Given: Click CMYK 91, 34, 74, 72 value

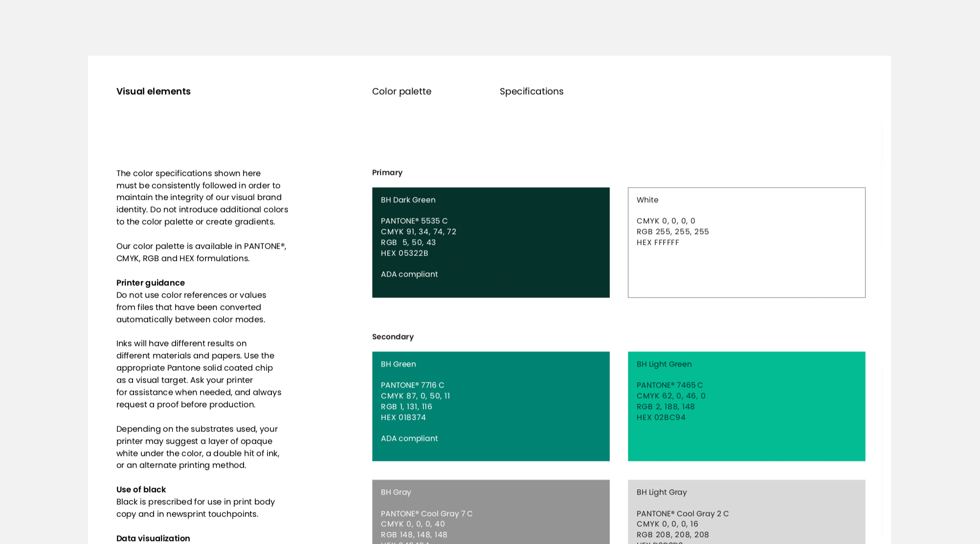Looking at the screenshot, I should [419, 232].
